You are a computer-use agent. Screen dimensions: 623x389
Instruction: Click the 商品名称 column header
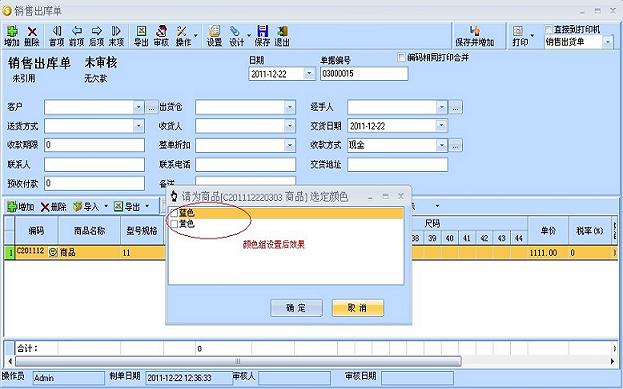(89, 230)
